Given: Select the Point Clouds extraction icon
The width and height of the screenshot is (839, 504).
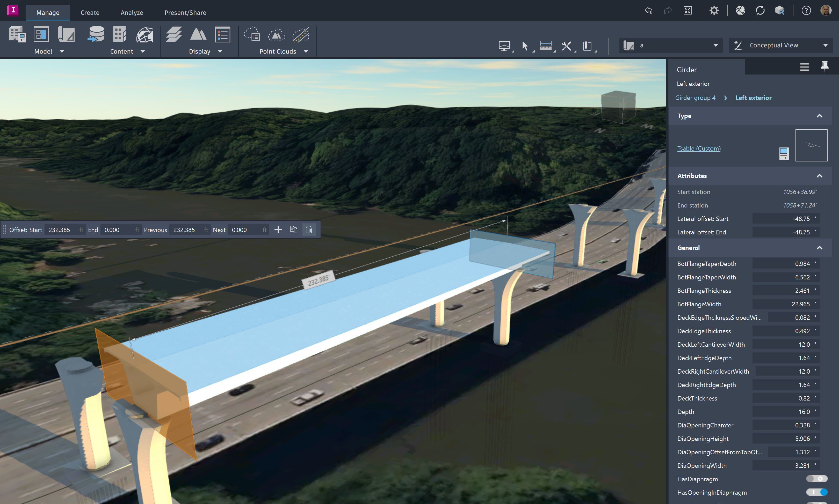Looking at the screenshot, I should coord(300,34).
